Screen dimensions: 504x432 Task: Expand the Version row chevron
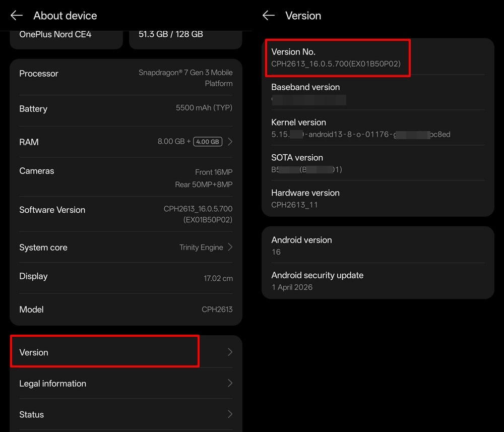230,352
